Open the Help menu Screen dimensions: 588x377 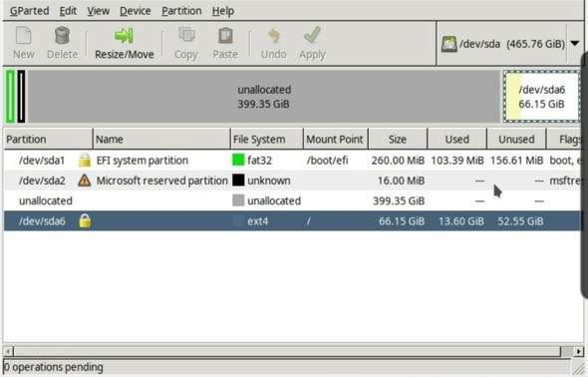[x=223, y=11]
